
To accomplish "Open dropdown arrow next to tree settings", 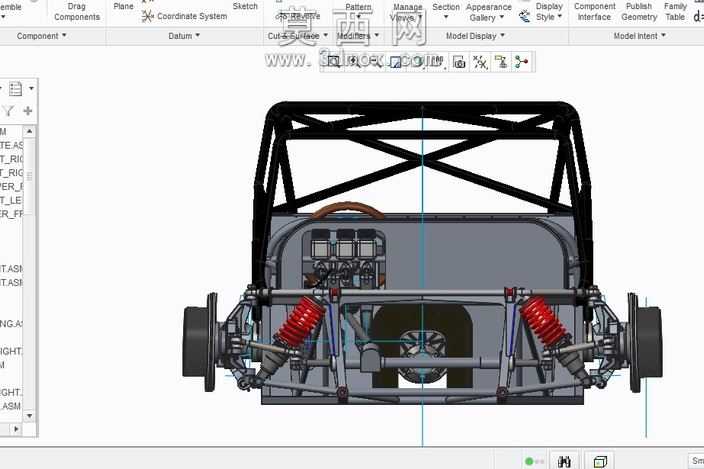I will [x=31, y=89].
